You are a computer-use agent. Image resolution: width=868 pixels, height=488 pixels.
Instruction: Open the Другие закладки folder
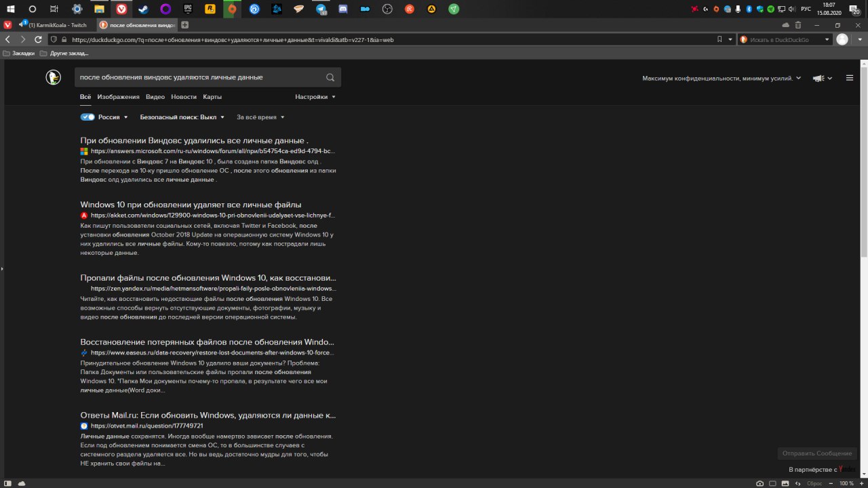coord(64,53)
